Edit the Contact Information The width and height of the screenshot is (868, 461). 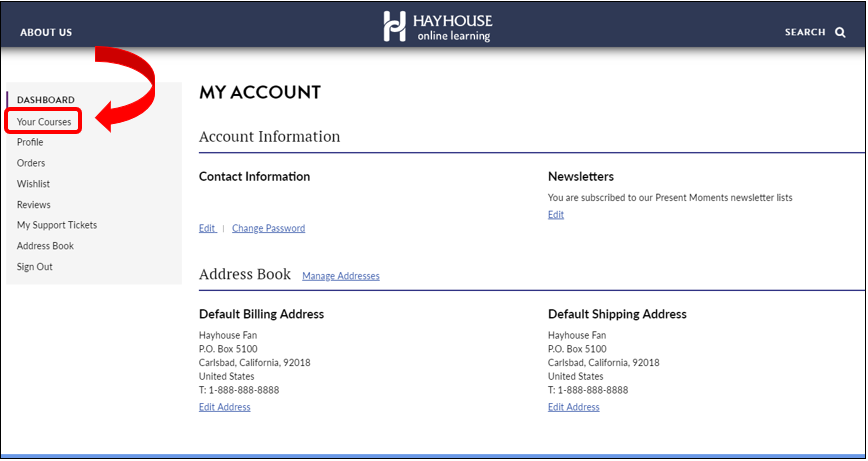[x=207, y=228]
